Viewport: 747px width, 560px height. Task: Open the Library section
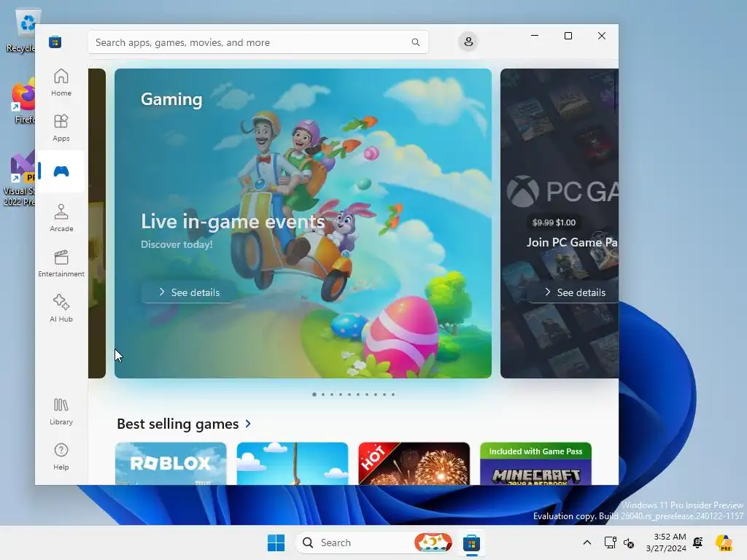tap(61, 411)
